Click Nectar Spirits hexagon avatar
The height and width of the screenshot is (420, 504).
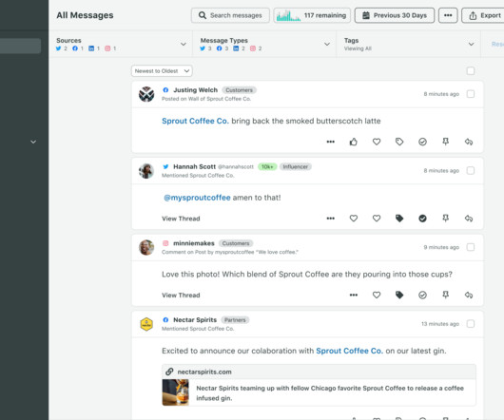pos(146,324)
